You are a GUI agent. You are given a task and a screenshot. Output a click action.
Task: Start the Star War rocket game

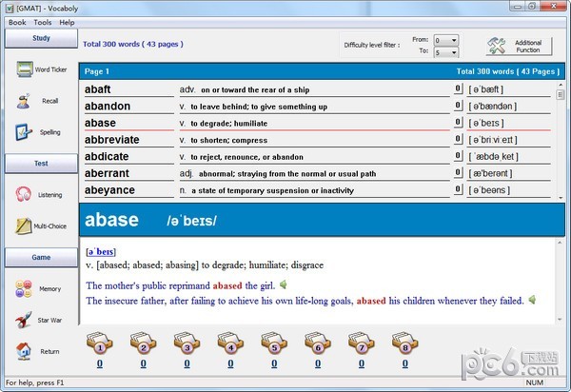click(x=24, y=320)
